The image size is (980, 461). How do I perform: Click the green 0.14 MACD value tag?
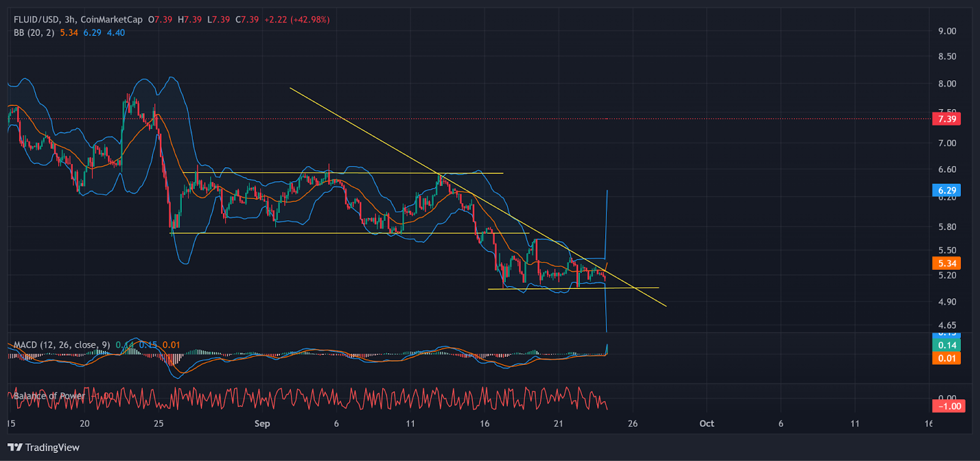(946, 345)
